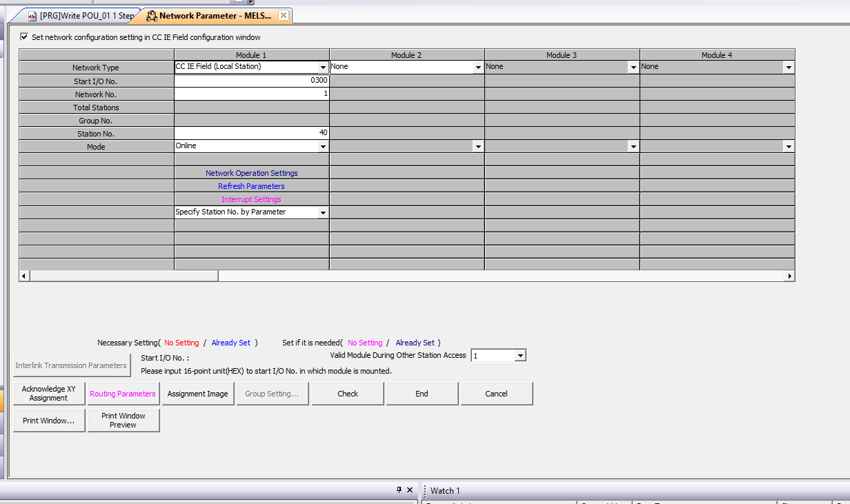Click the End button
This screenshot has width=850, height=504.
point(422,394)
